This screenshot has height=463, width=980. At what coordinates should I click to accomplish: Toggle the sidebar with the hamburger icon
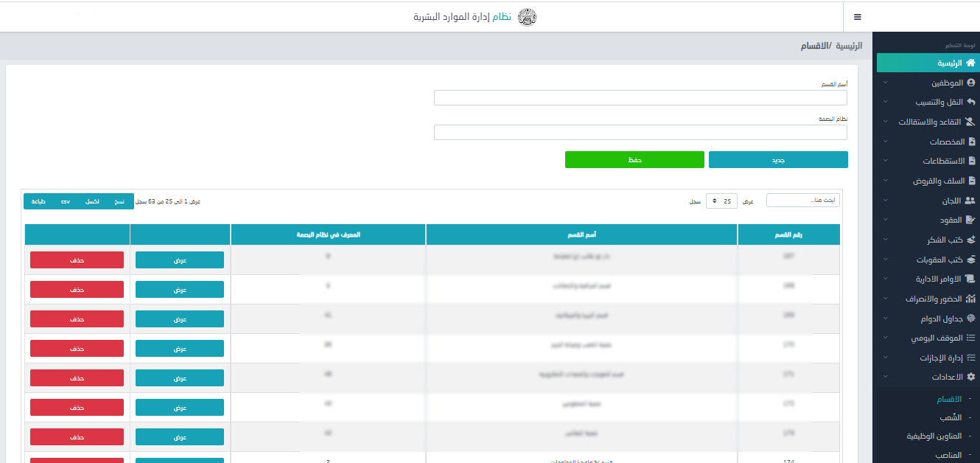[x=858, y=17]
